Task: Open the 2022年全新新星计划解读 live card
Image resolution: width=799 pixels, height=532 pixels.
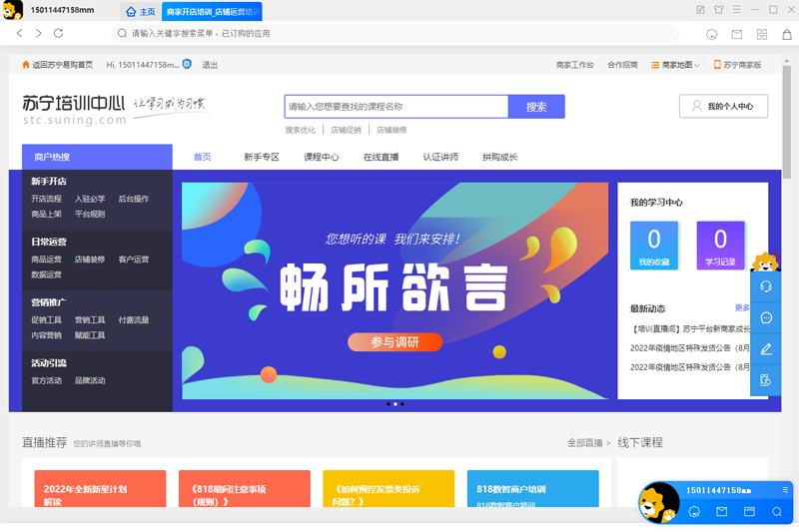Action: [101, 489]
